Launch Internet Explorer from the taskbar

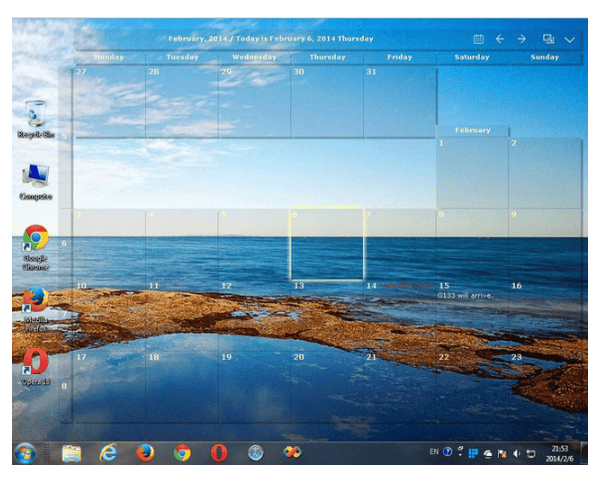(108, 453)
